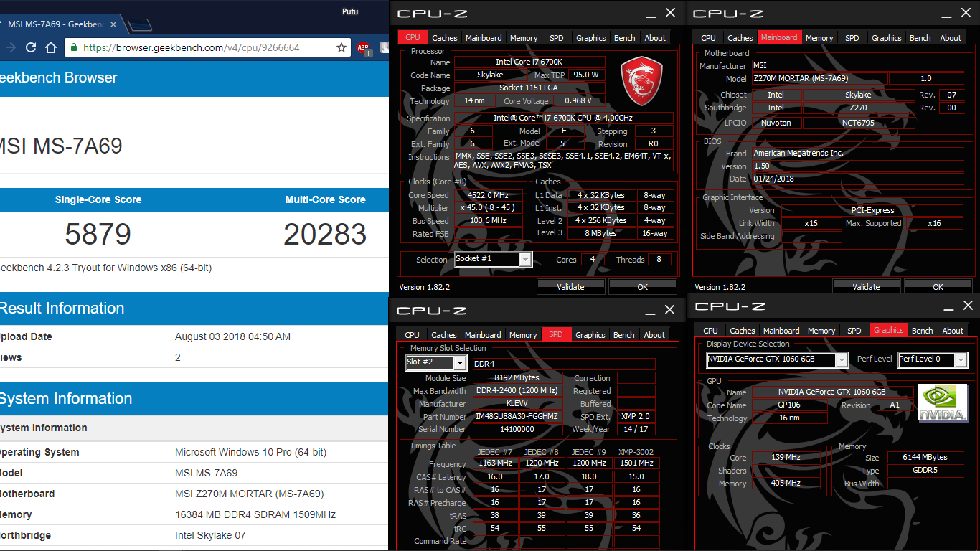
Task: Open About tab in the SPD window
Action: (654, 335)
